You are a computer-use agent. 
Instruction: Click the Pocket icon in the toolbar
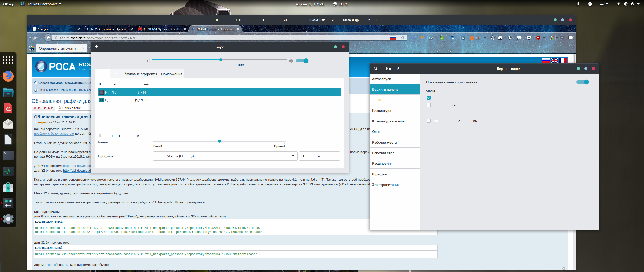tap(529, 38)
